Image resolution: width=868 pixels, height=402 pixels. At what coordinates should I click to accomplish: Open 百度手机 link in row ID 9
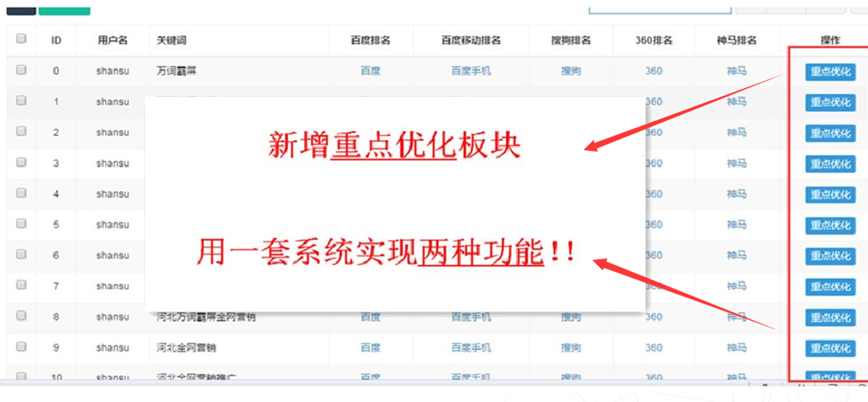471,348
